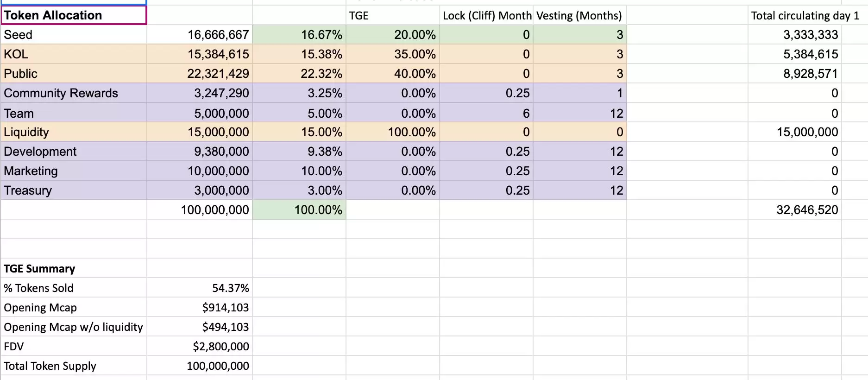Select the "Token Allocation" header cell
This screenshot has width=868, height=380.
click(74, 15)
